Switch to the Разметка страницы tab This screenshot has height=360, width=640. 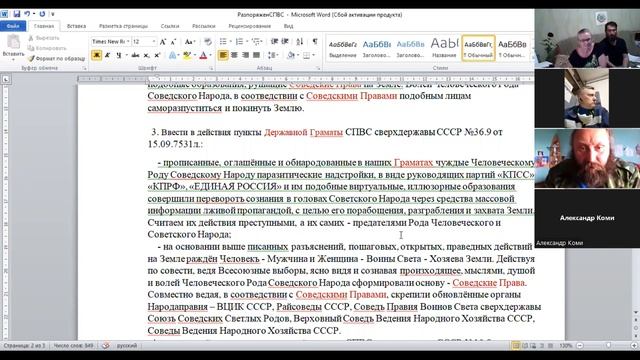tap(123, 26)
